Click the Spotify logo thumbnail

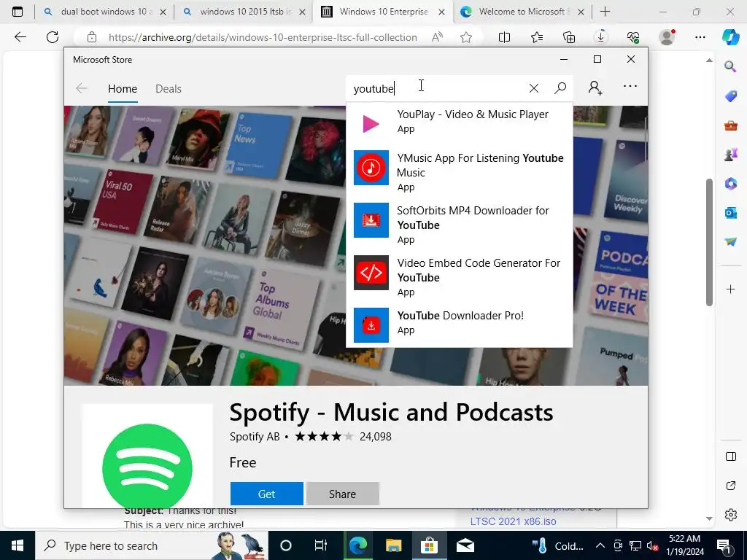click(147, 456)
